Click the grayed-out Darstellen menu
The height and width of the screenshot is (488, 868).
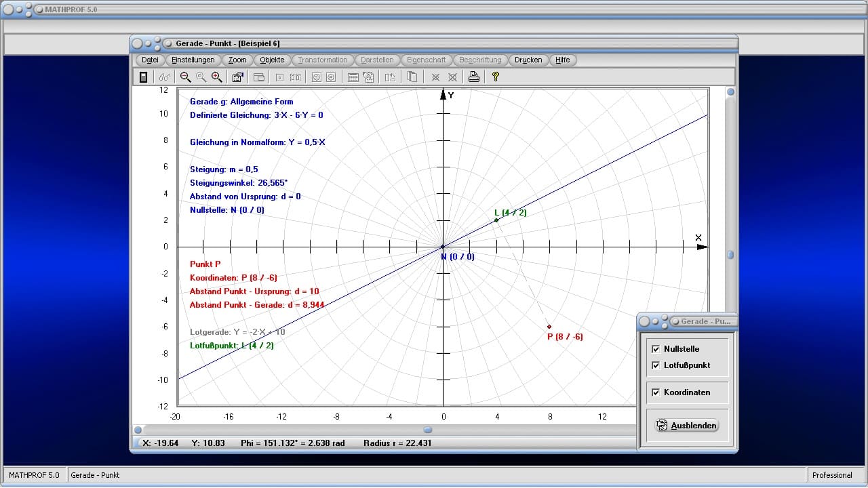pyautogui.click(x=377, y=60)
